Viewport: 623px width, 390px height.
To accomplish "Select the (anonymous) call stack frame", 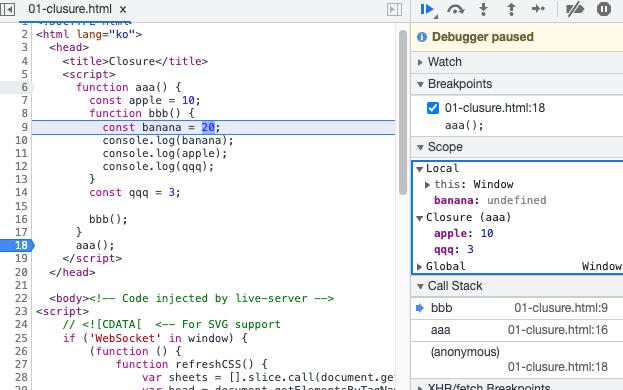I will (517, 359).
